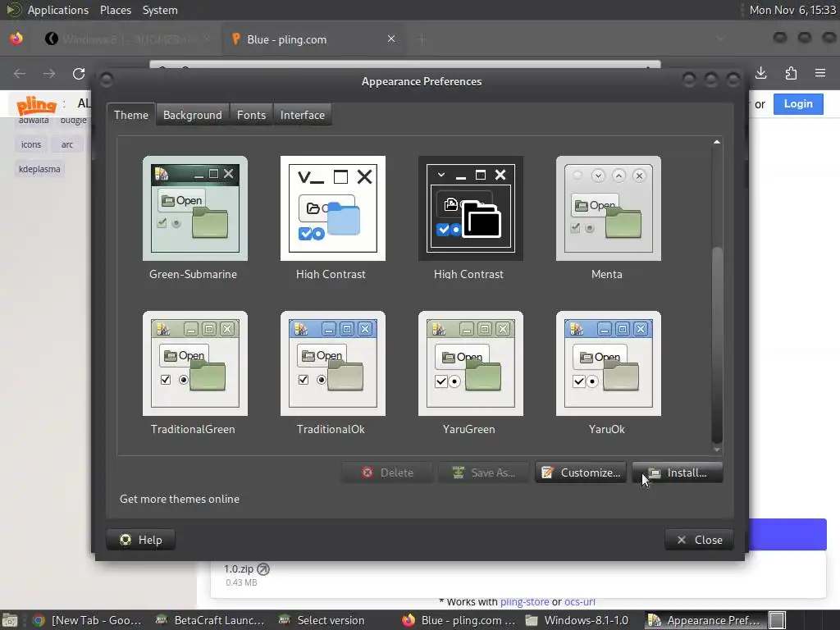Click Firefox forward arrow icon
This screenshot has height=630, width=840.
click(x=49, y=73)
